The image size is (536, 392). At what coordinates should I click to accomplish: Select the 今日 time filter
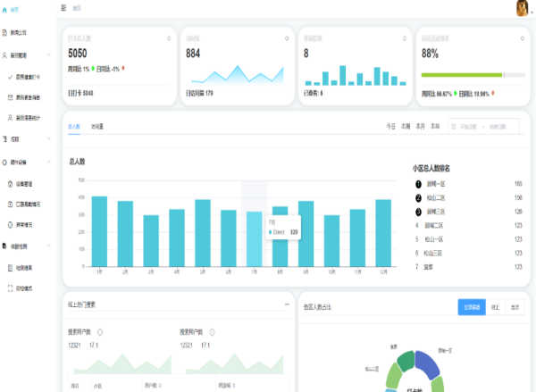390,127
